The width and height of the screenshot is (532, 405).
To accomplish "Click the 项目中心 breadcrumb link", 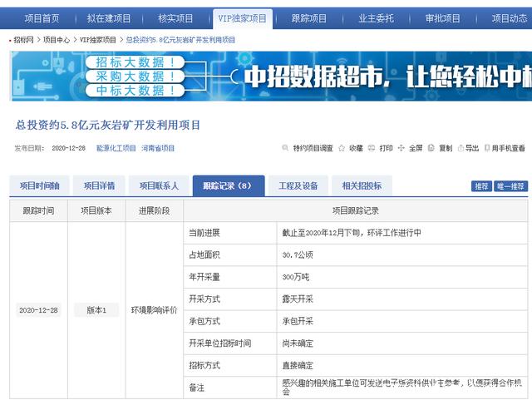I will coord(57,40).
